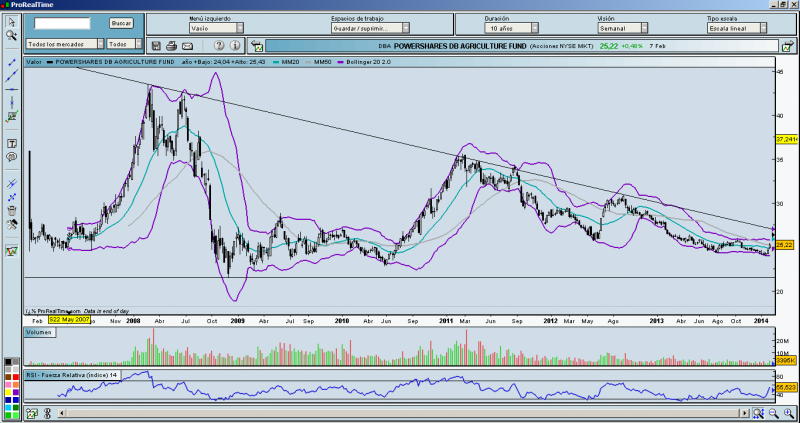Screen dimensions: 800x423
Task: Click the trash can delete tool
Action: pyautogui.click(x=11, y=211)
